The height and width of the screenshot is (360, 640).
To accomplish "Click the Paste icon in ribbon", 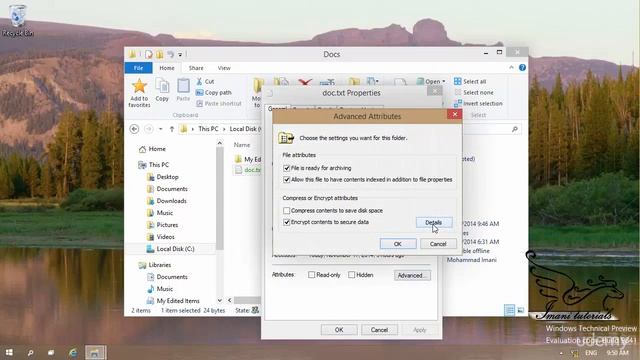I will pyautogui.click(x=183, y=86).
